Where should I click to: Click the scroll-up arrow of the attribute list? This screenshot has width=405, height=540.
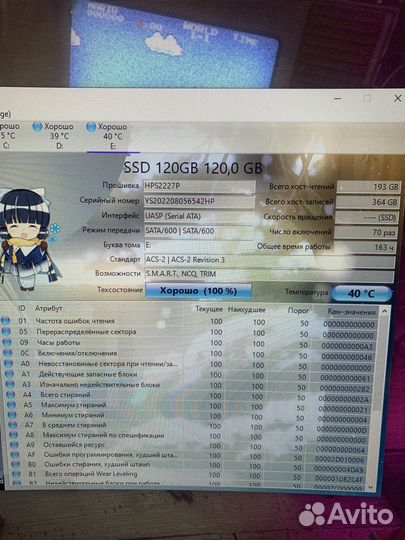(x=384, y=311)
